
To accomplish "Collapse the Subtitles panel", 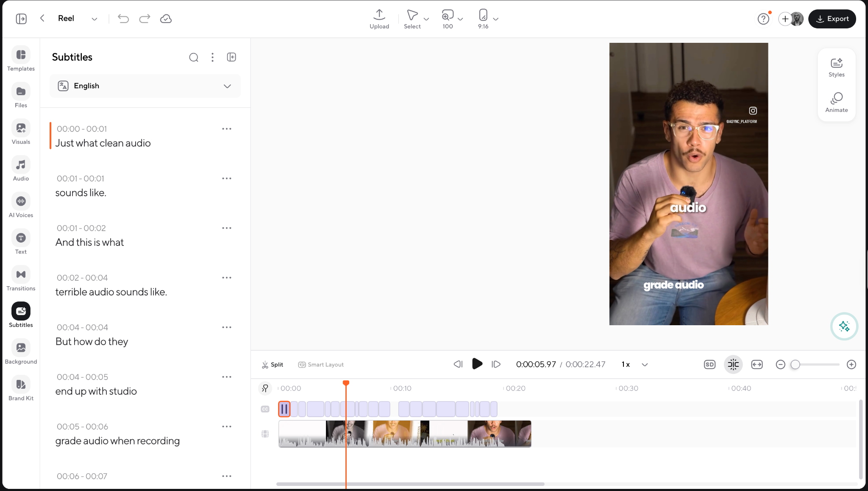I will pyautogui.click(x=231, y=57).
